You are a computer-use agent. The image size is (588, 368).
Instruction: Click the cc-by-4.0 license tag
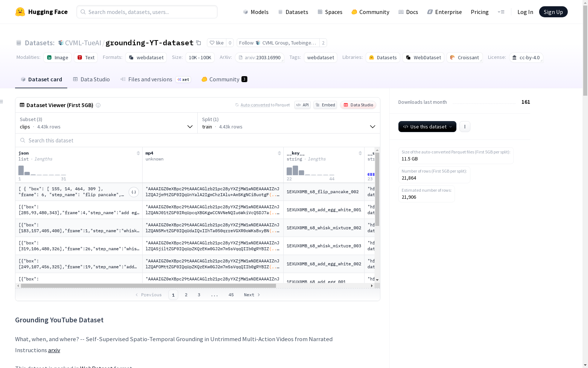coord(526,57)
